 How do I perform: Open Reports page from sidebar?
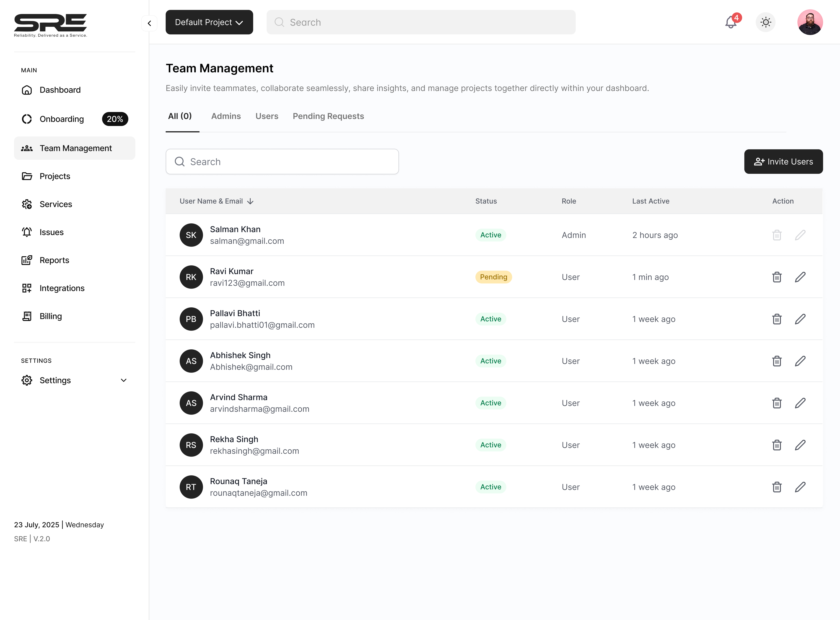tap(54, 260)
